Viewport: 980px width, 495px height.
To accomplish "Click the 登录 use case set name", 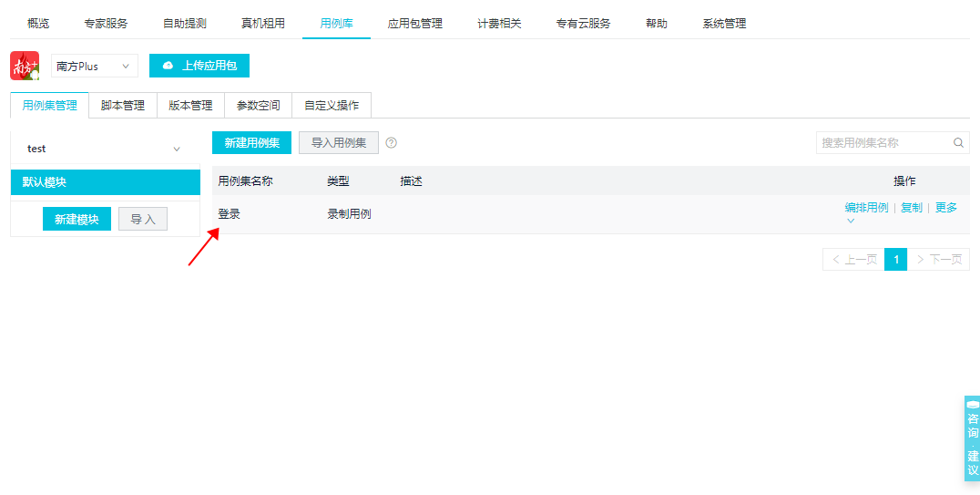I will pos(229,214).
